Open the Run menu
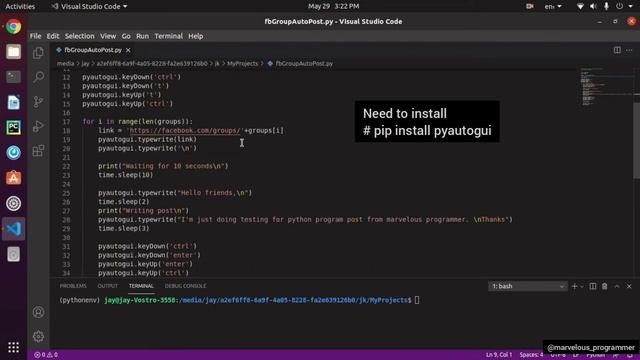This screenshot has height=360, width=640. (x=142, y=36)
